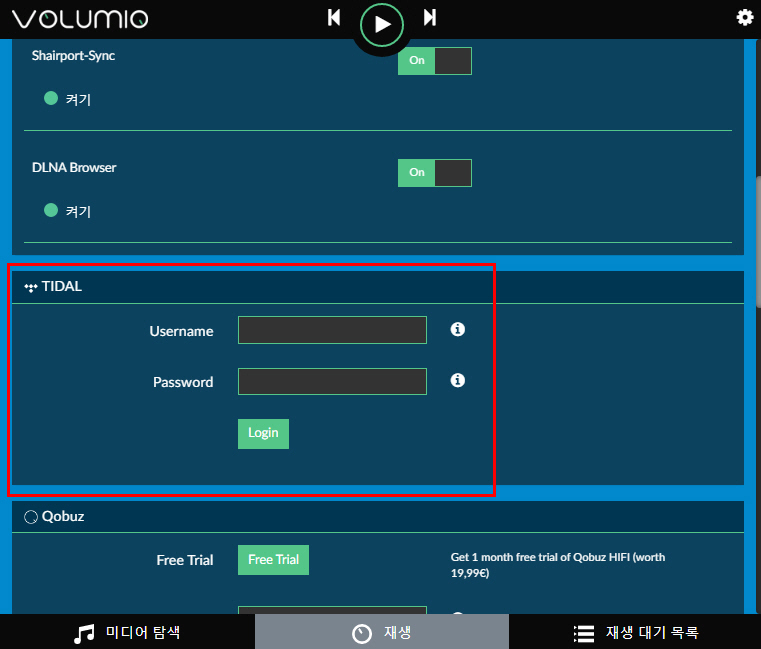Click the TIDAL Login button

click(264, 433)
